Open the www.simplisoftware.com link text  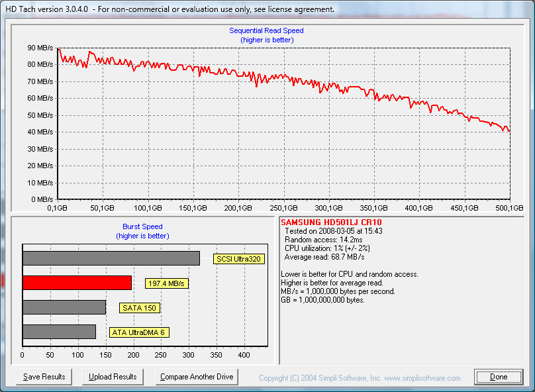(422, 378)
